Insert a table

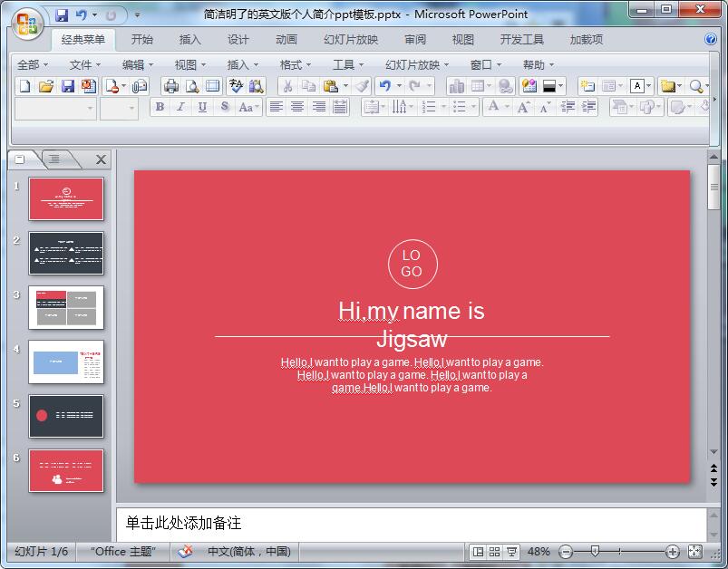478,86
